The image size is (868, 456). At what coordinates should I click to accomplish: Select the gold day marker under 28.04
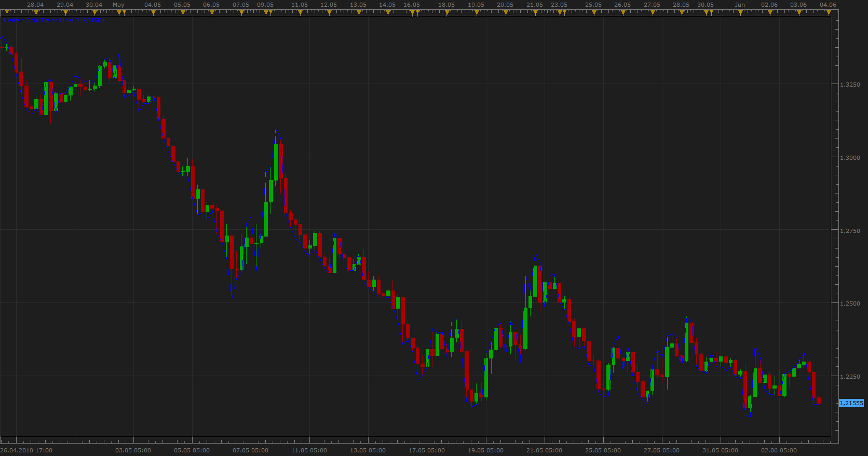tap(36, 12)
